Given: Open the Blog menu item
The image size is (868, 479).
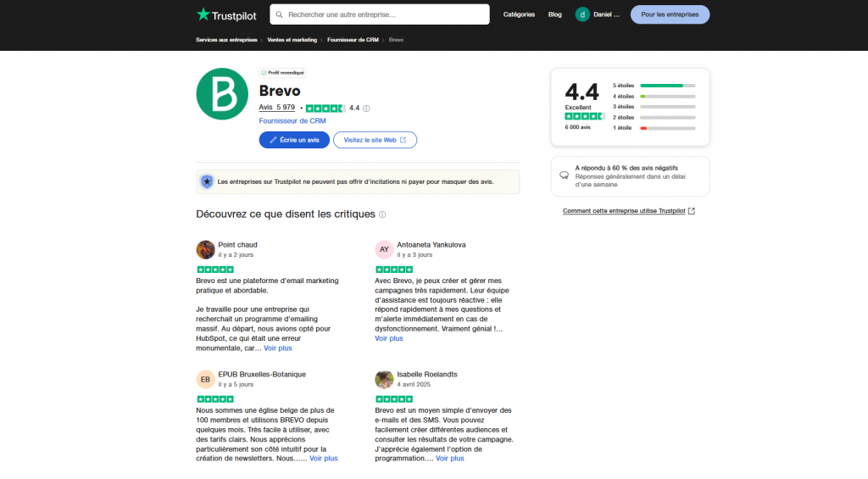Looking at the screenshot, I should click(554, 14).
